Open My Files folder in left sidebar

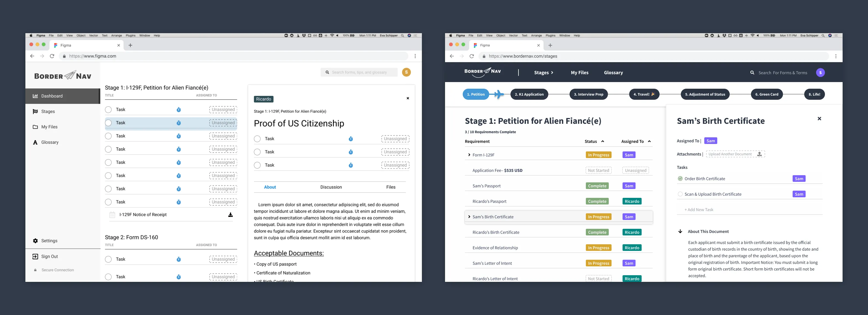35,127
